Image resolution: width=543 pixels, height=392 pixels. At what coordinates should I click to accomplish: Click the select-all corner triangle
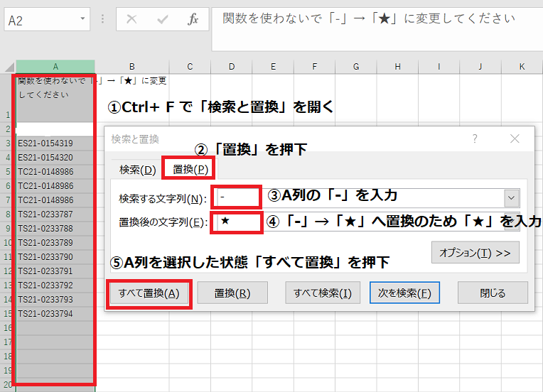point(10,67)
